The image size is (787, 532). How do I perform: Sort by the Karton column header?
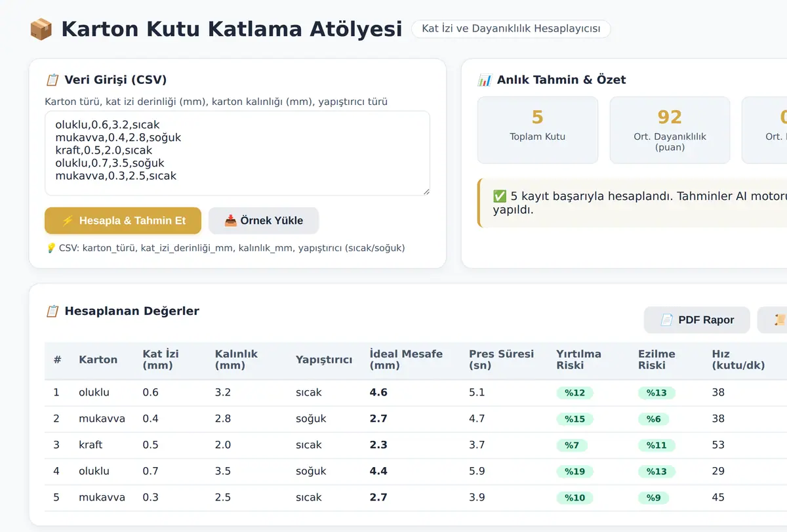coord(98,359)
